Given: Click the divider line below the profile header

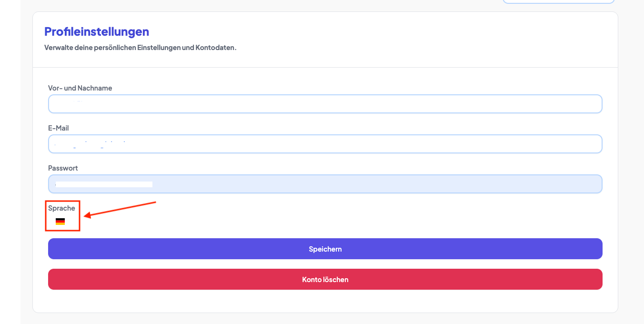Looking at the screenshot, I should (x=325, y=67).
